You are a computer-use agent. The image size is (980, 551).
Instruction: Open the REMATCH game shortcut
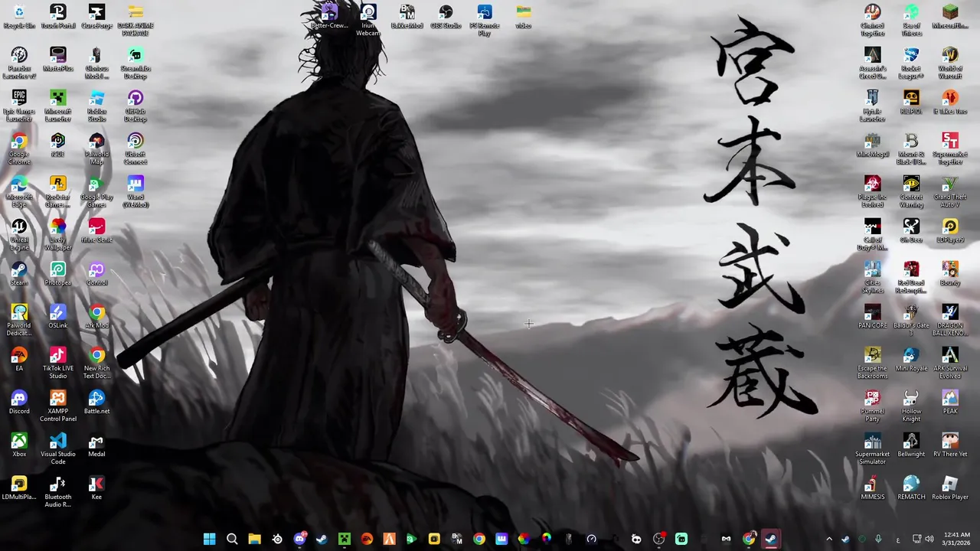coord(911,488)
